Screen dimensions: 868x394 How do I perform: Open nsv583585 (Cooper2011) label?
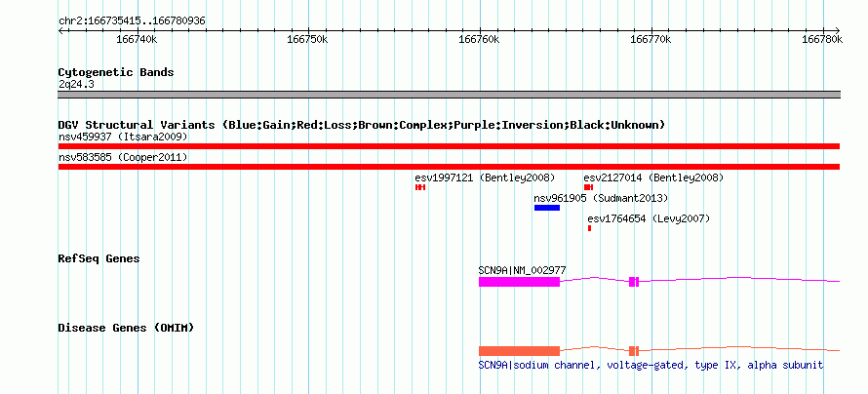point(123,158)
